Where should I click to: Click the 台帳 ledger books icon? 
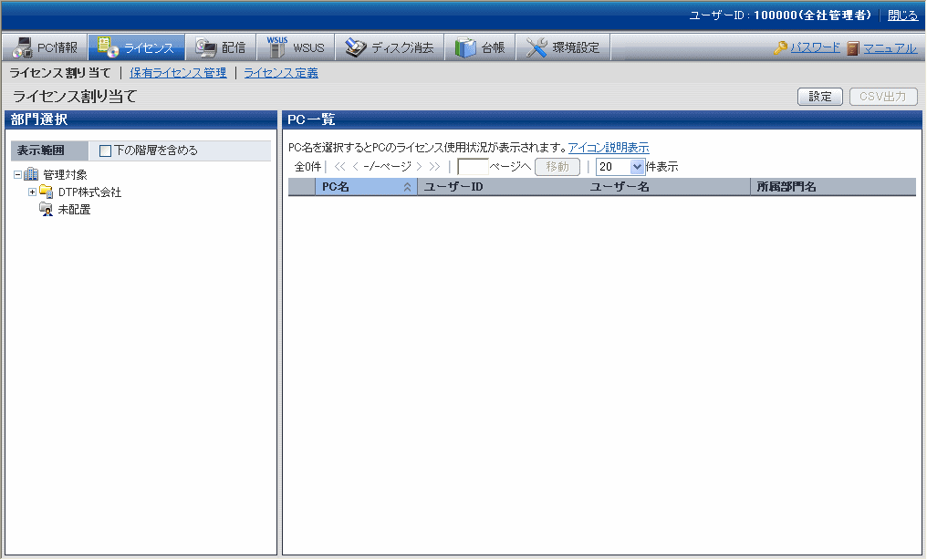click(465, 47)
